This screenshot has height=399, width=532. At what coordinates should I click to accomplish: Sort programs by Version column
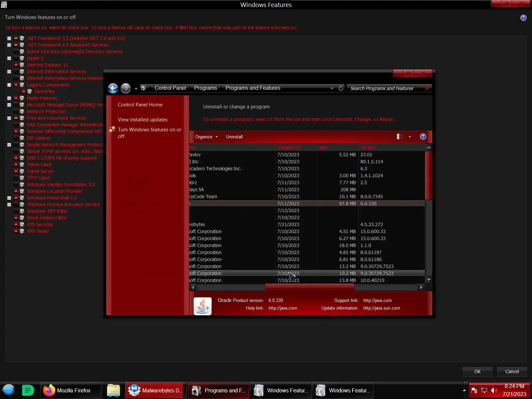click(392, 147)
